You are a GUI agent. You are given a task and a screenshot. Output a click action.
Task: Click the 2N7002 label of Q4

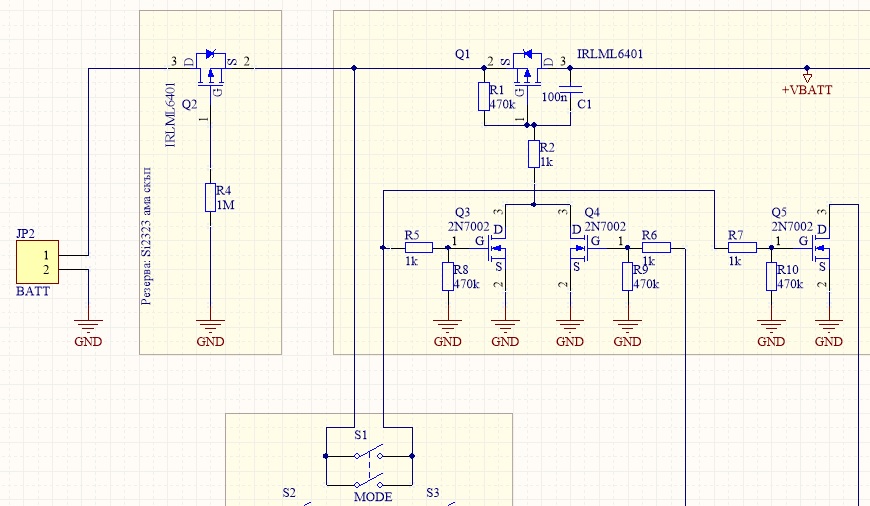(605, 226)
